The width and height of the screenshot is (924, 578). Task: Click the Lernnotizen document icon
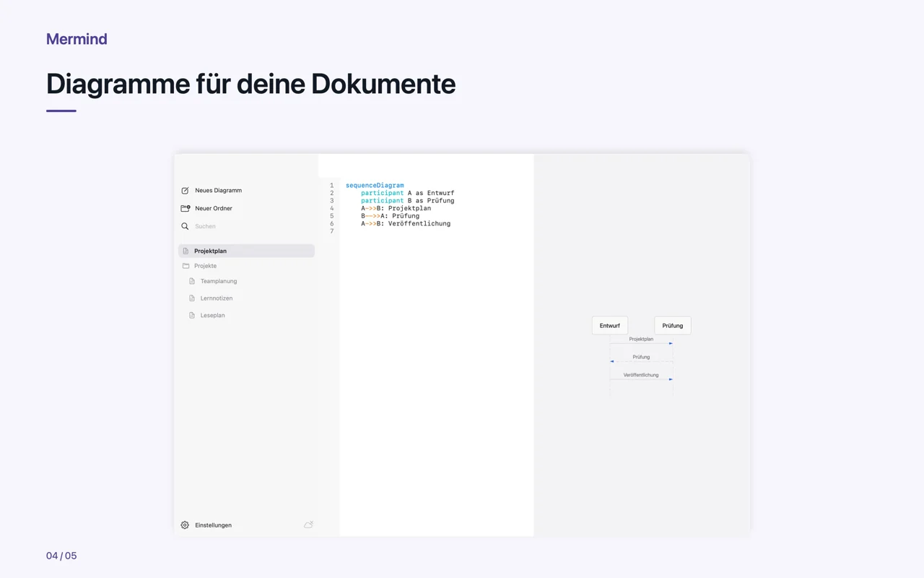[192, 298]
